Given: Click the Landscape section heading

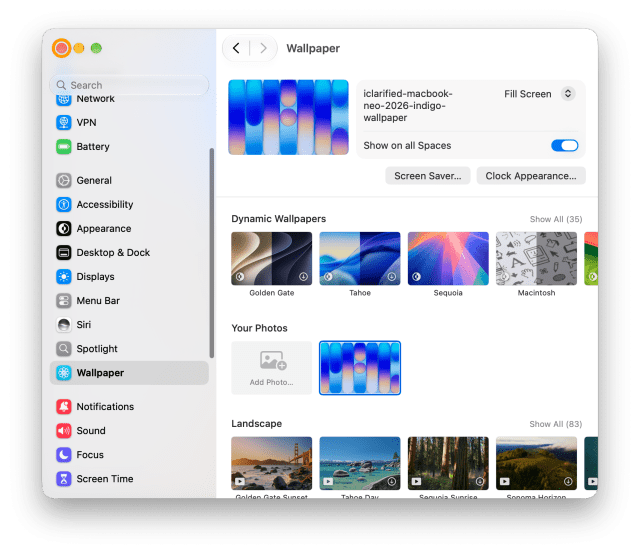Looking at the screenshot, I should tap(256, 424).
